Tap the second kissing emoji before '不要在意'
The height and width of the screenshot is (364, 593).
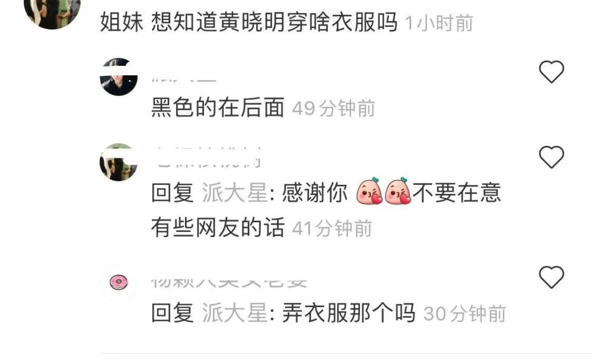point(398,191)
